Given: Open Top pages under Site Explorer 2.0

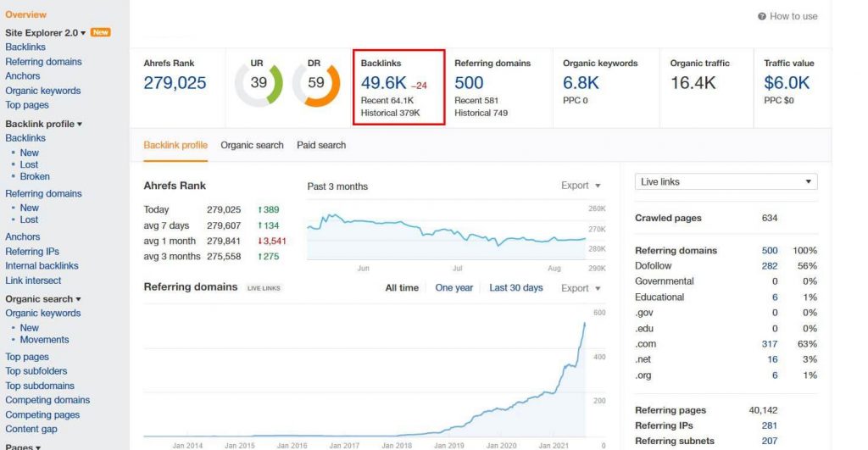Looking at the screenshot, I should point(27,104).
